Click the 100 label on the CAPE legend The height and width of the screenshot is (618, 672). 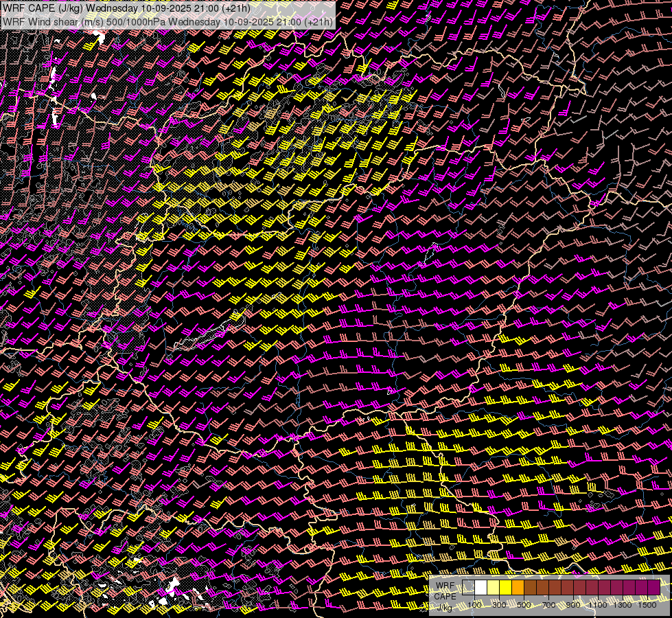click(474, 605)
